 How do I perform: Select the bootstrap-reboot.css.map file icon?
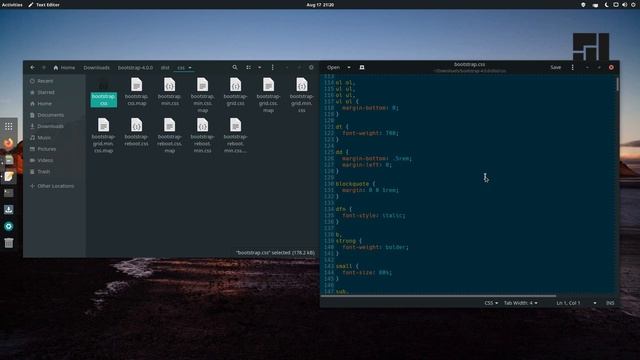coord(169,125)
